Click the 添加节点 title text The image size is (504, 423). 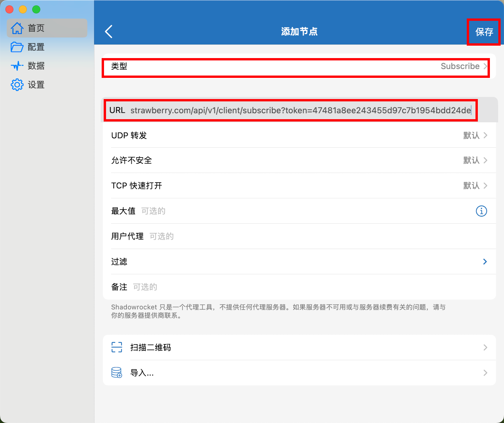[x=299, y=32]
